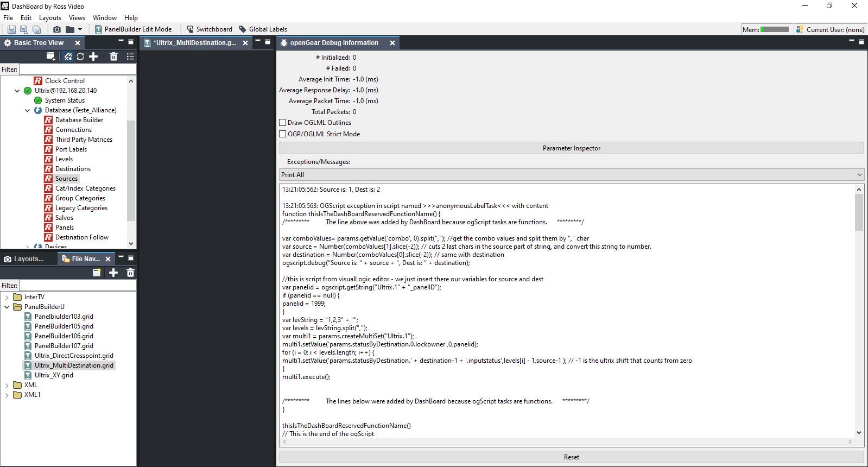Click the Cat/Index Categories item icon
868x467 pixels.
click(x=48, y=188)
